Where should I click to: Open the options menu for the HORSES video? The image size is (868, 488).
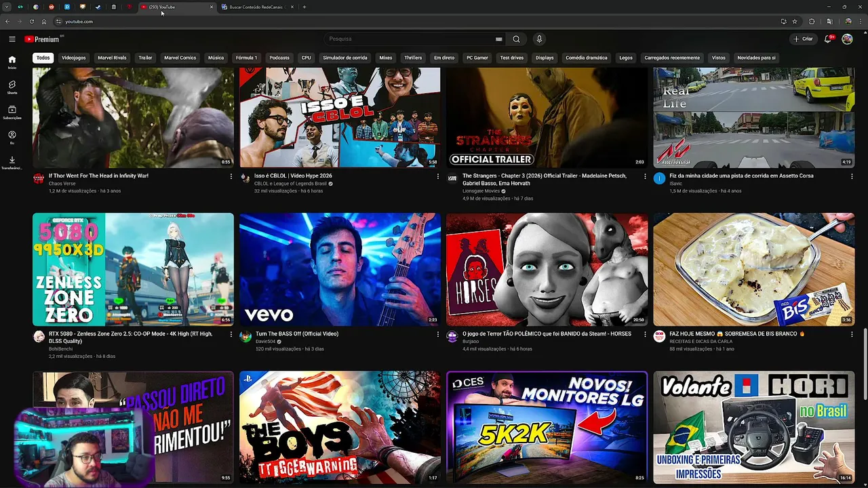tap(645, 334)
